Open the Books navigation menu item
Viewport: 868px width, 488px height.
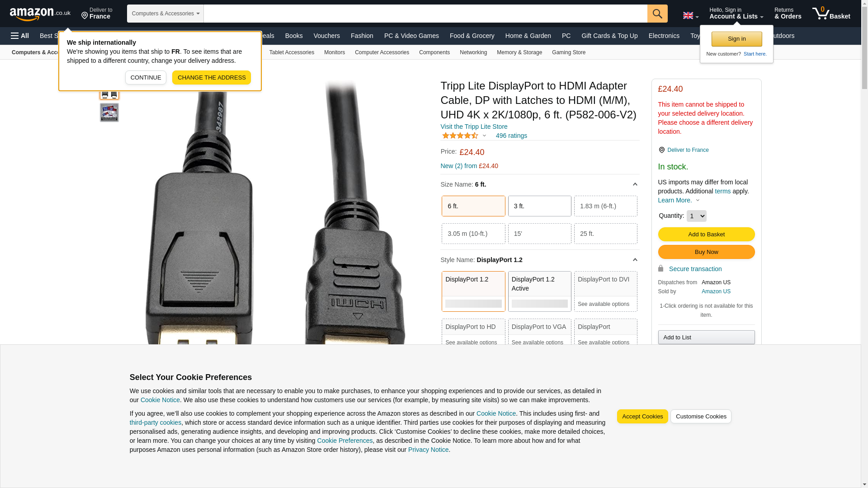(294, 36)
